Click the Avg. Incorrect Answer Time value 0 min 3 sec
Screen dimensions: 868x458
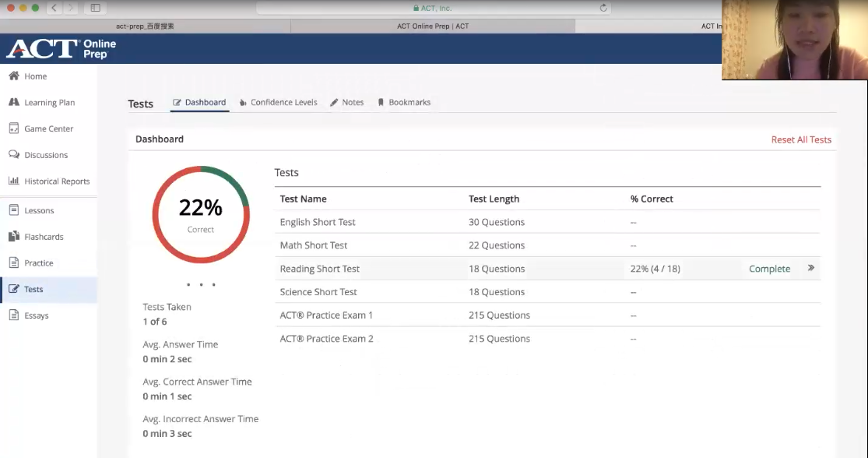(167, 434)
